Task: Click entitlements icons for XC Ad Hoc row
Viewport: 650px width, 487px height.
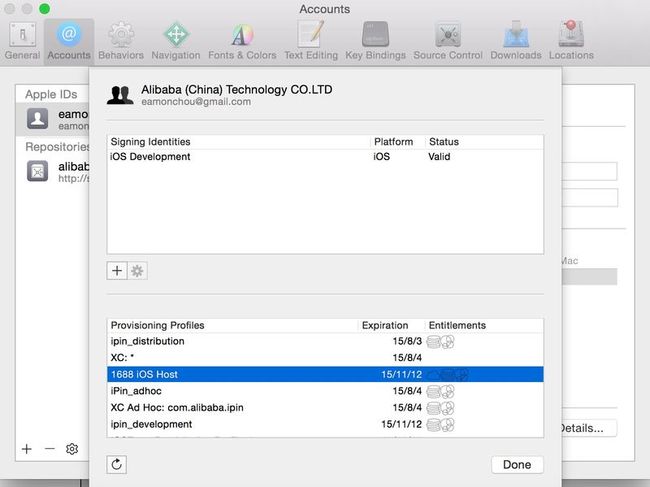Action: point(440,408)
